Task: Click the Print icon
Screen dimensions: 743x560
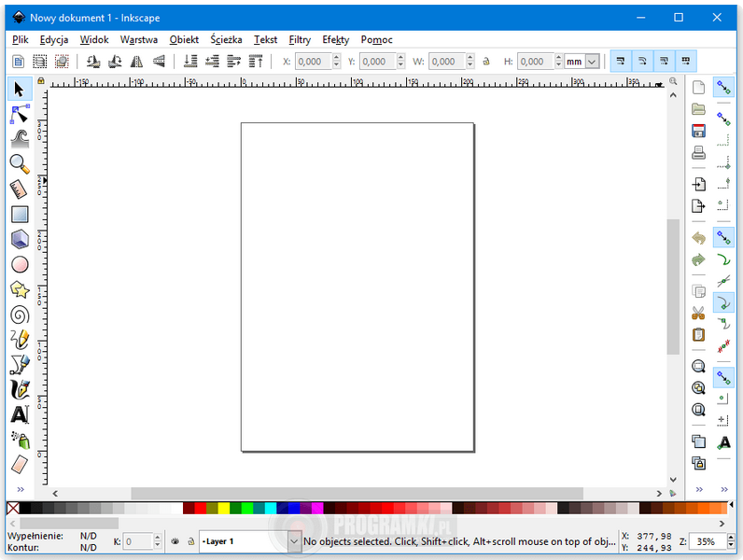Action: click(698, 152)
